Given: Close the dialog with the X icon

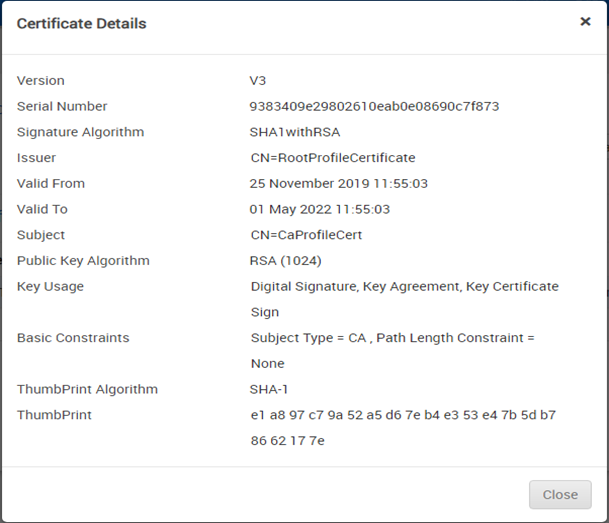Looking at the screenshot, I should 585,21.
